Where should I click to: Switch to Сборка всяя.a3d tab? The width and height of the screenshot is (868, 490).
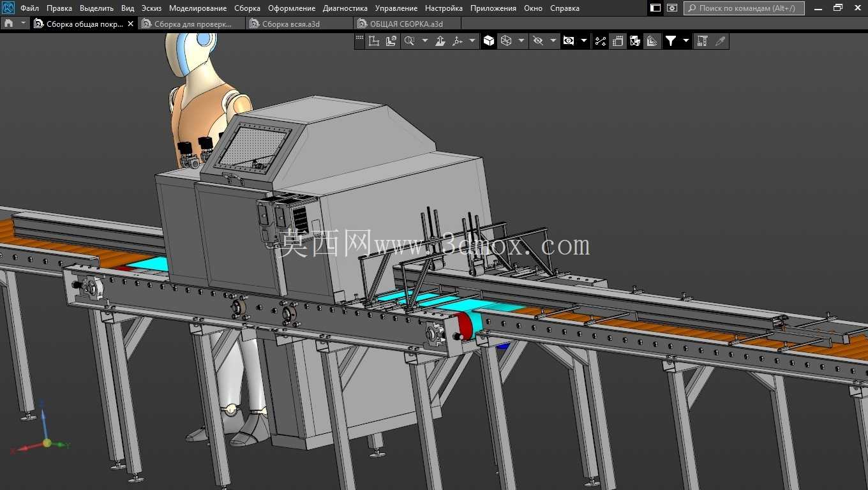pos(299,24)
